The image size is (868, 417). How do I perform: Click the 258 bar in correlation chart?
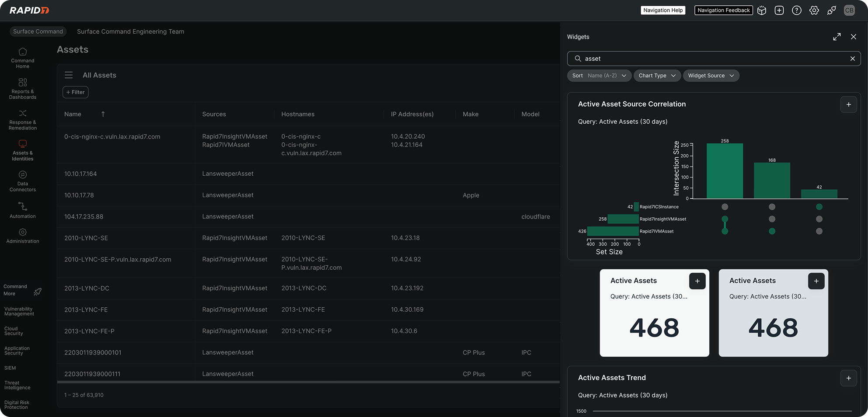(725, 171)
